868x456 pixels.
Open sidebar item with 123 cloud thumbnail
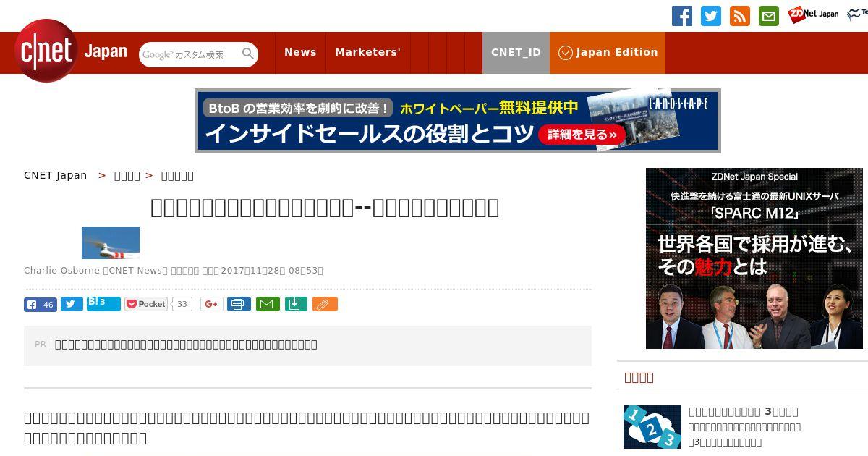tap(652, 427)
